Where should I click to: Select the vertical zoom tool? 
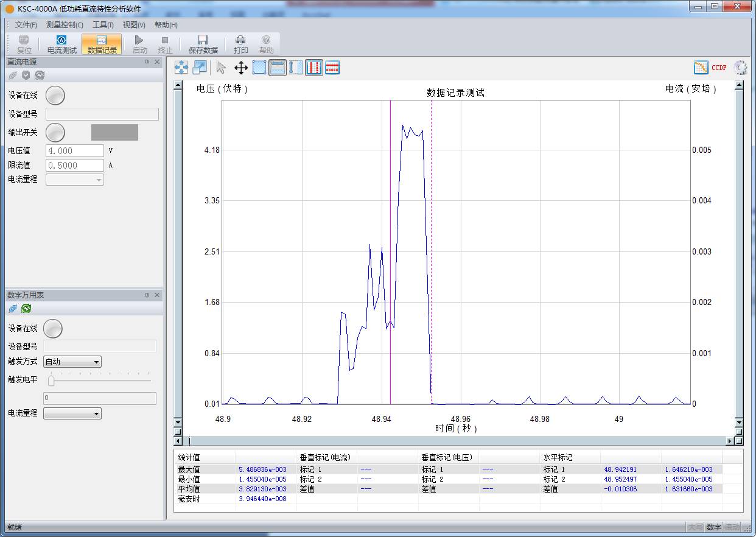296,68
